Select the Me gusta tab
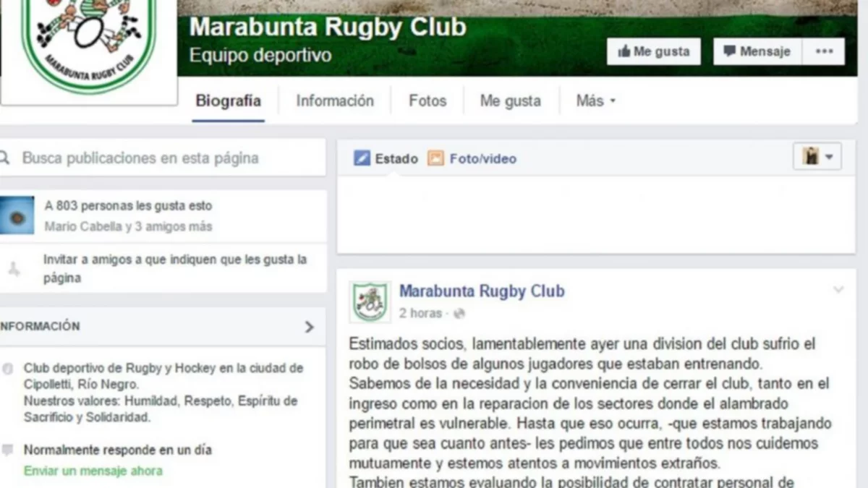 (511, 101)
